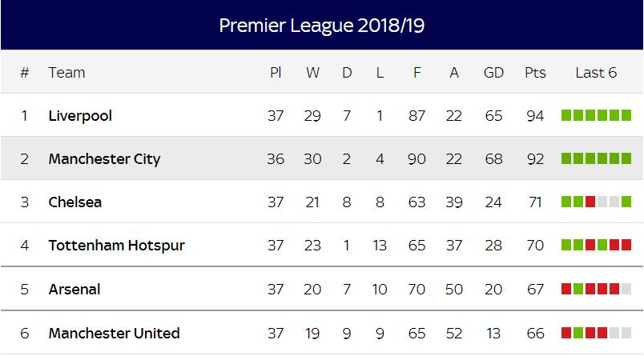
Task: Open the Manchester City team link
Action: (x=104, y=159)
